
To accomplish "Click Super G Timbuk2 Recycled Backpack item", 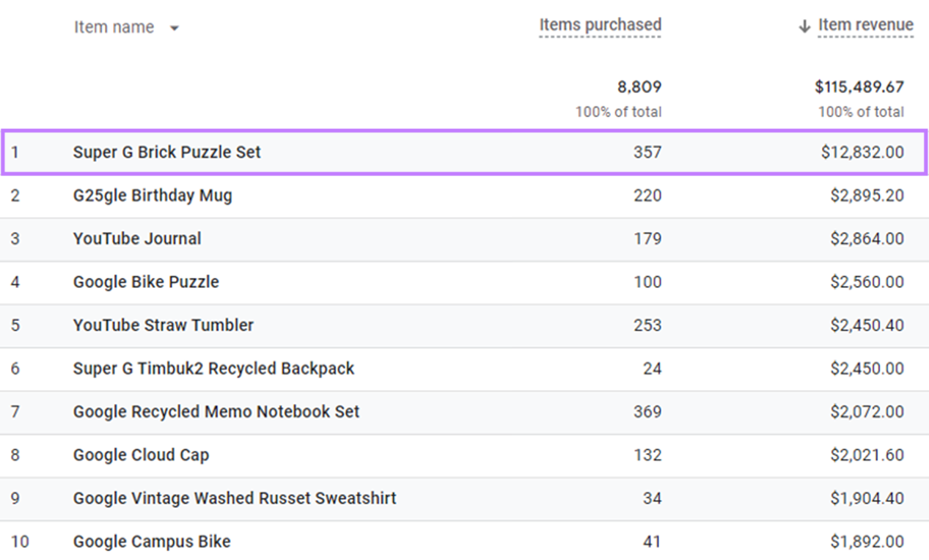I will pyautogui.click(x=213, y=368).
